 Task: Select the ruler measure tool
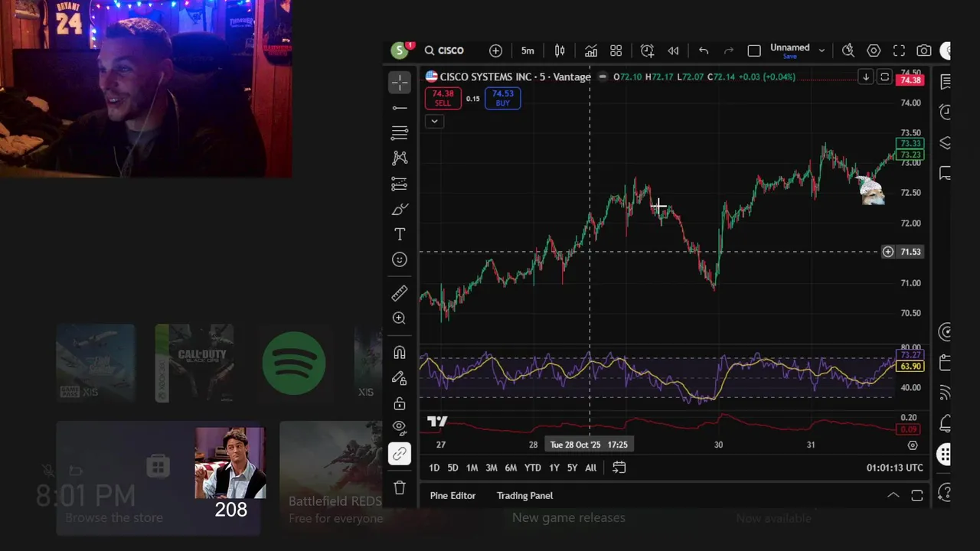400,293
